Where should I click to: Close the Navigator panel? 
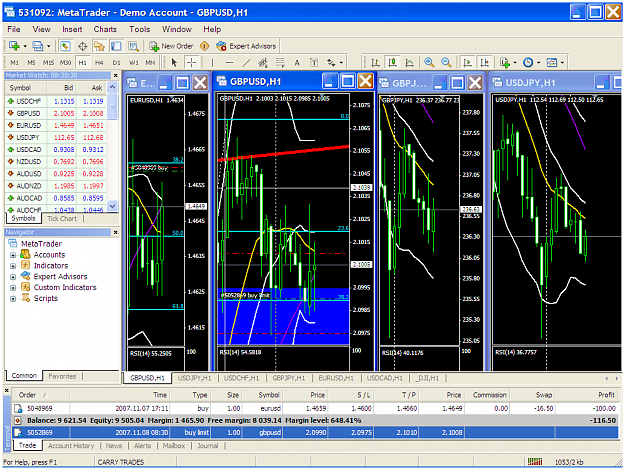coord(115,232)
